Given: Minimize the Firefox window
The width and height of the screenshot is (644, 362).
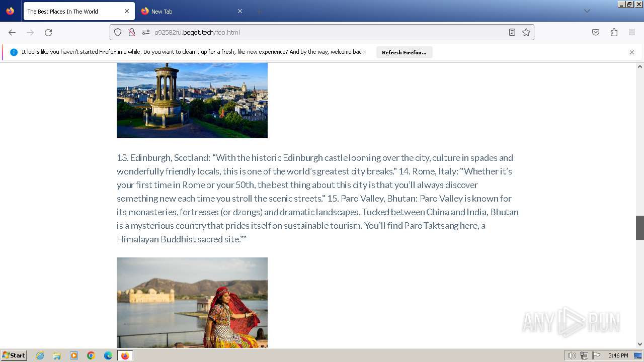Looking at the screenshot, I should click(621, 4).
